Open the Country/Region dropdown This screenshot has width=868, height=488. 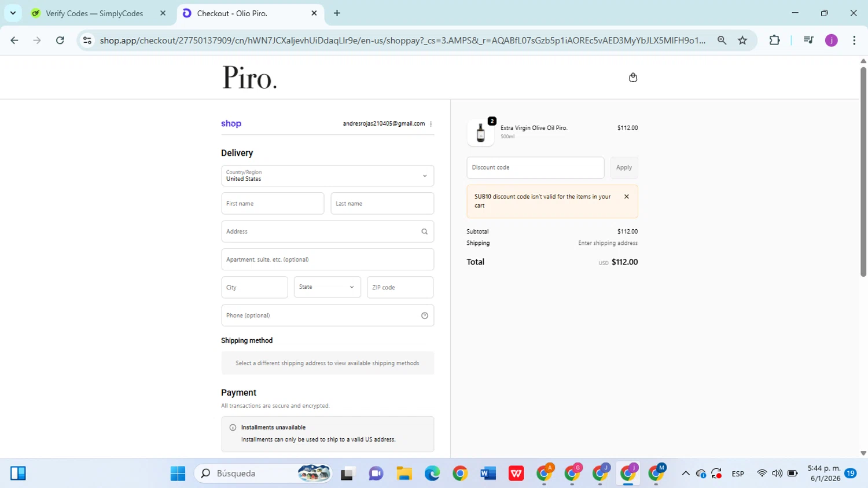click(x=328, y=175)
